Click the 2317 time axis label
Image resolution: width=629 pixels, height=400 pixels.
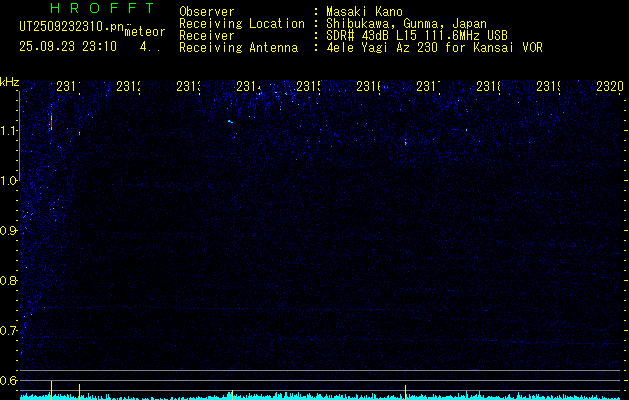pos(428,86)
